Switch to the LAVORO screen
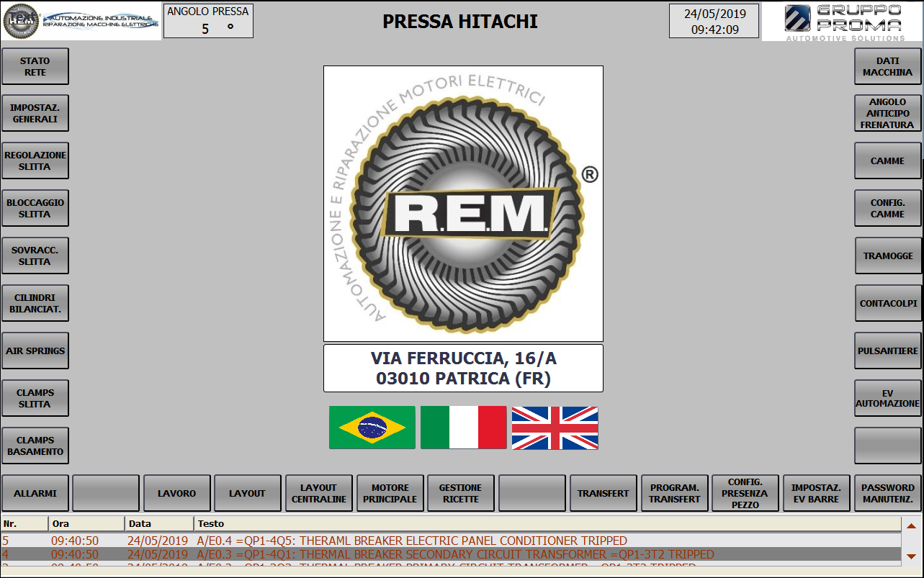Image resolution: width=924 pixels, height=578 pixels. point(177,494)
